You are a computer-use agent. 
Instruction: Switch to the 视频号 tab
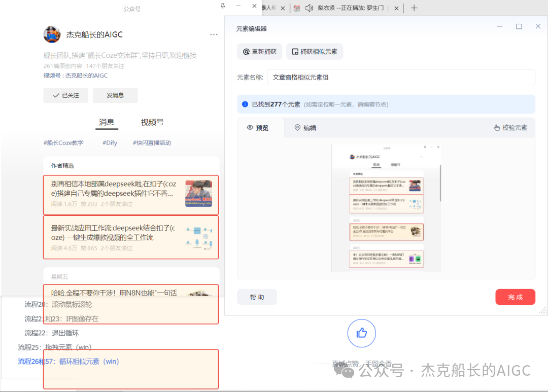click(x=152, y=122)
